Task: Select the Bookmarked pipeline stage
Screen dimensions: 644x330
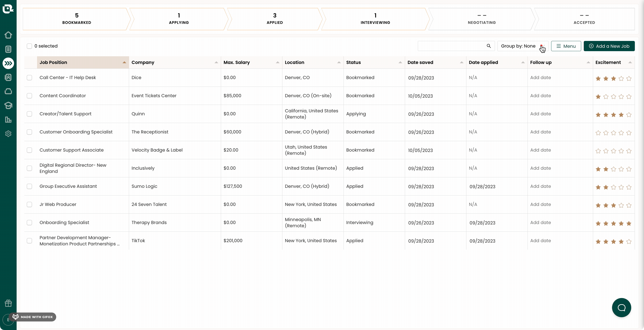Action: click(x=76, y=19)
